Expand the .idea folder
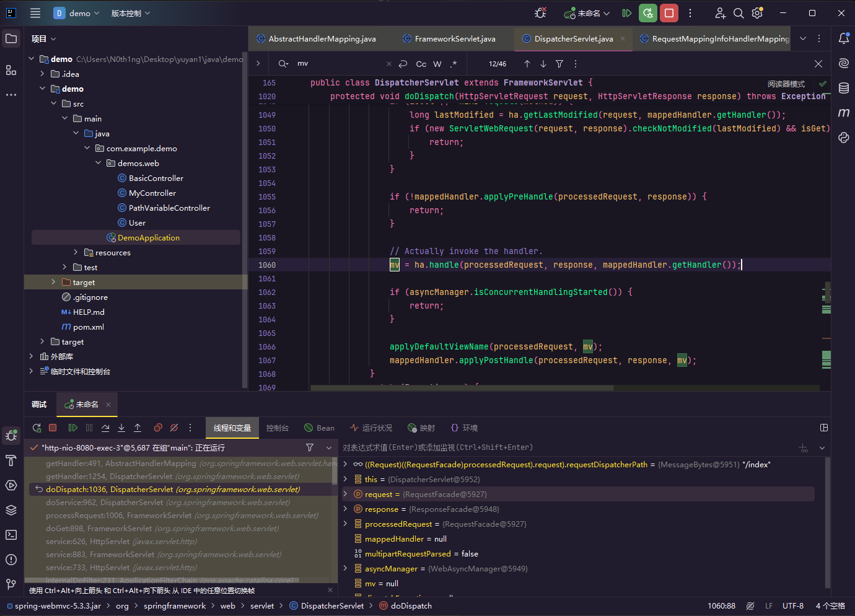This screenshot has width=855, height=616. pos(43,74)
